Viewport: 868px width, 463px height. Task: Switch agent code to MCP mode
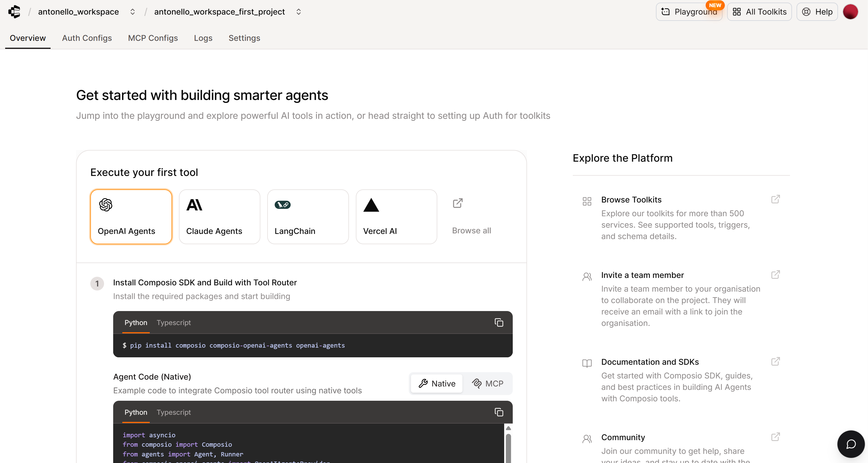pos(488,383)
